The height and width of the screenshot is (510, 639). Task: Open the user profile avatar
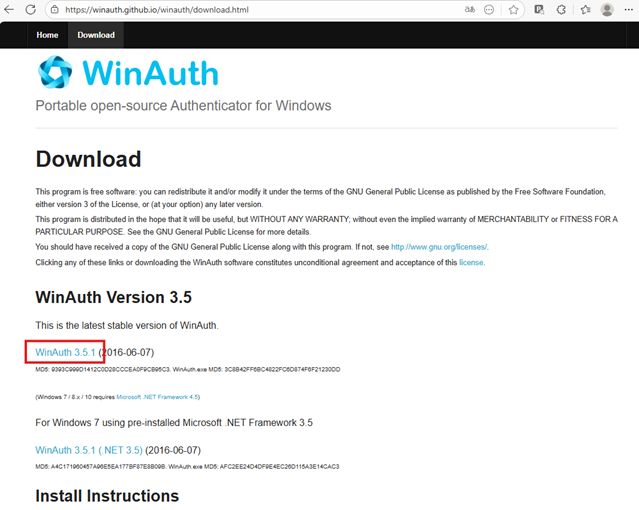(x=607, y=10)
